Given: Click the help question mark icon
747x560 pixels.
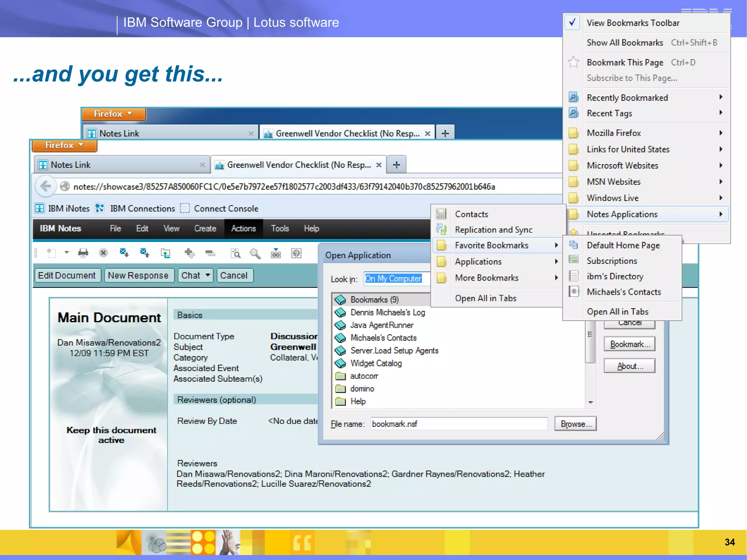Looking at the screenshot, I should (297, 253).
